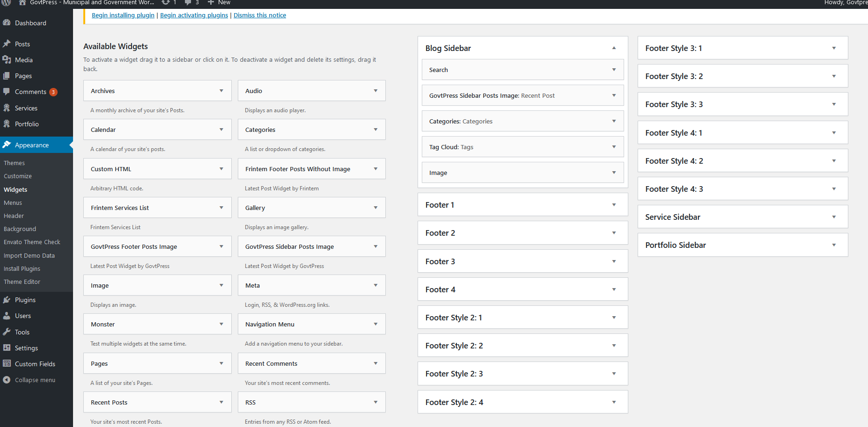Image resolution: width=868 pixels, height=427 pixels.
Task: Expand GovtPress Sidebar Posts Image: Recent Post widget
Action: click(614, 95)
